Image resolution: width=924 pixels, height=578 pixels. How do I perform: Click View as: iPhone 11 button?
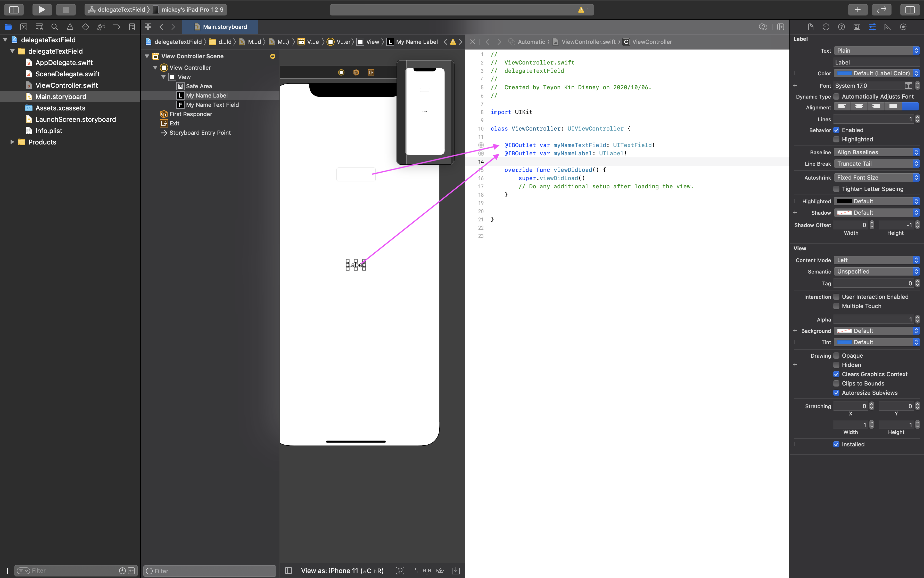(x=342, y=570)
